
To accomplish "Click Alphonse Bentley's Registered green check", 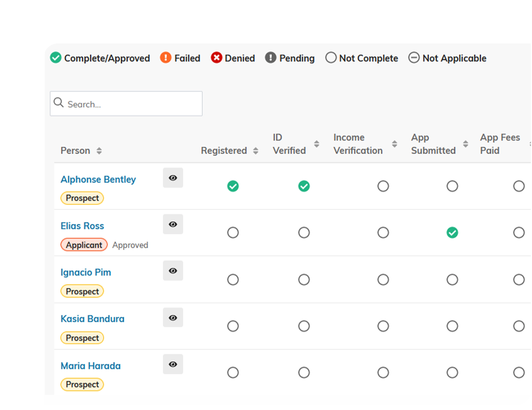I will [x=233, y=186].
